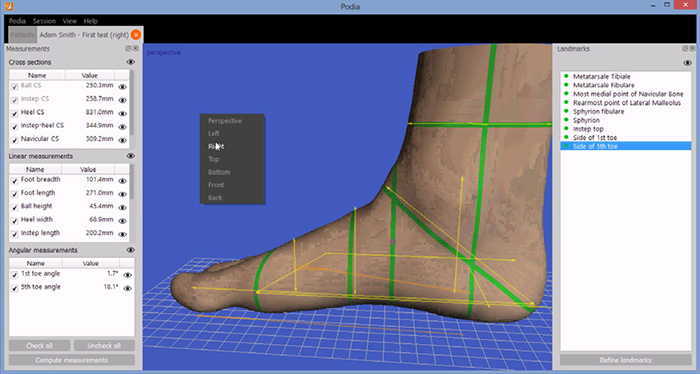Open the Session menu
The width and height of the screenshot is (700, 374).
[x=44, y=21]
